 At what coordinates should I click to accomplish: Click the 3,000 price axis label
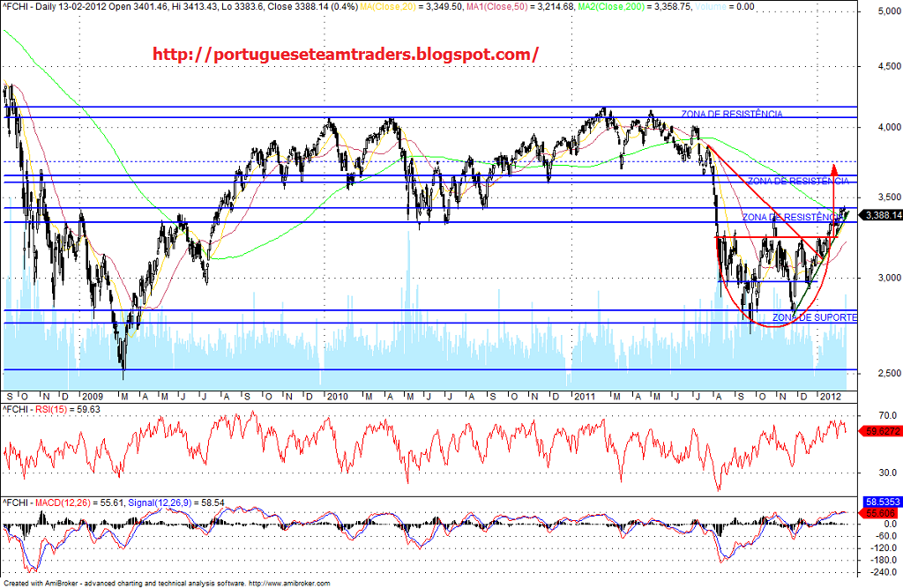tap(889, 278)
